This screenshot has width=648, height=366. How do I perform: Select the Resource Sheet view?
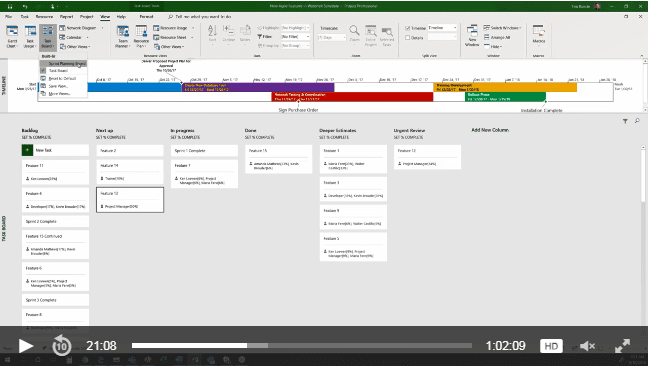170,37
